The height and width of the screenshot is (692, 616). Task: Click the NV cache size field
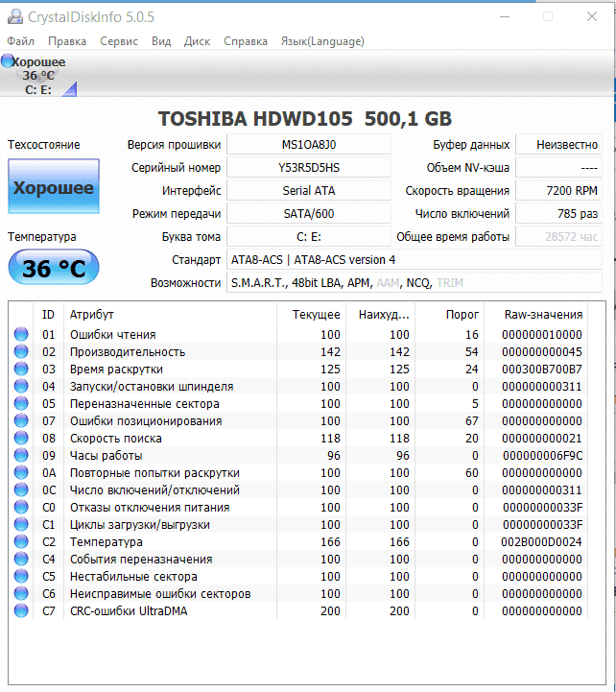(559, 168)
